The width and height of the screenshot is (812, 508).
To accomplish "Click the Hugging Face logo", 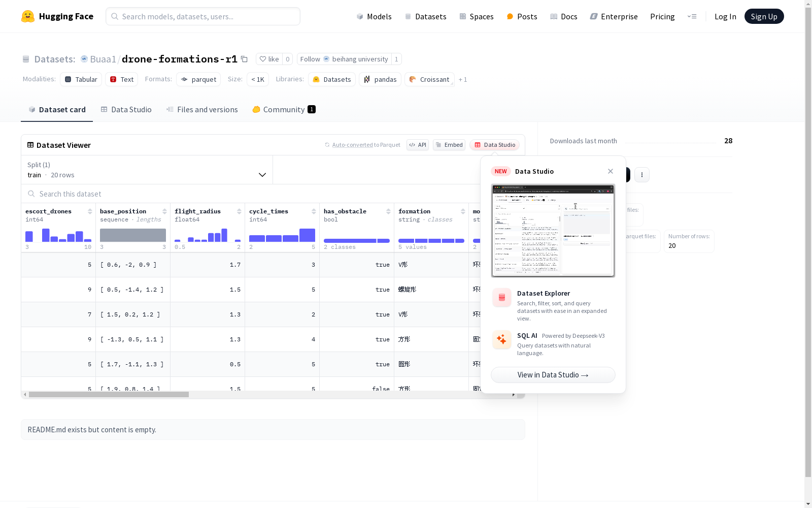I will coord(57,16).
